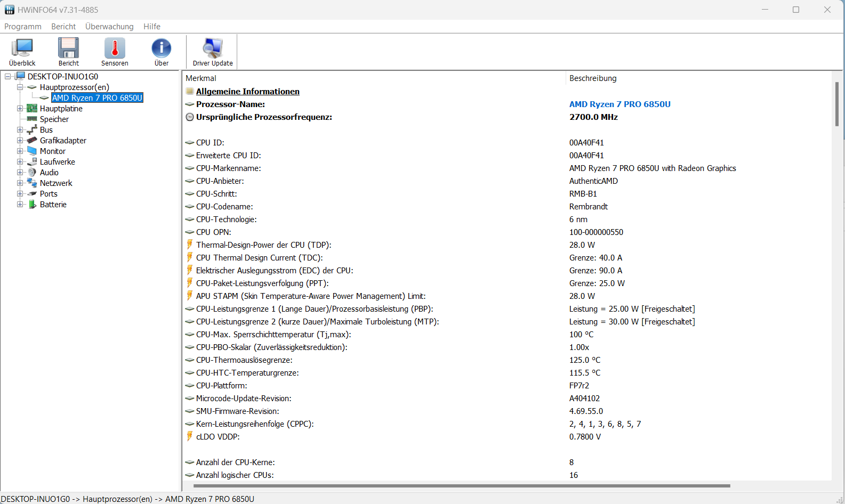Select the Laufwerke tree item

[58, 162]
